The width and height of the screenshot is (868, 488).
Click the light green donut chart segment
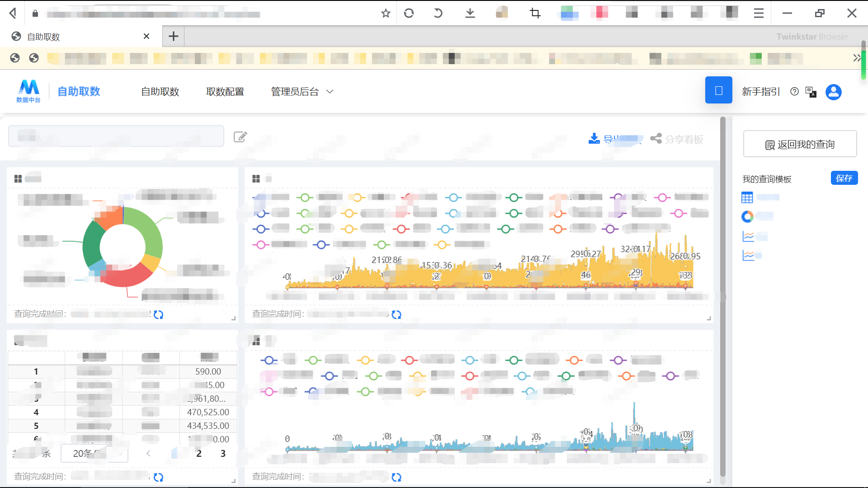(x=150, y=231)
